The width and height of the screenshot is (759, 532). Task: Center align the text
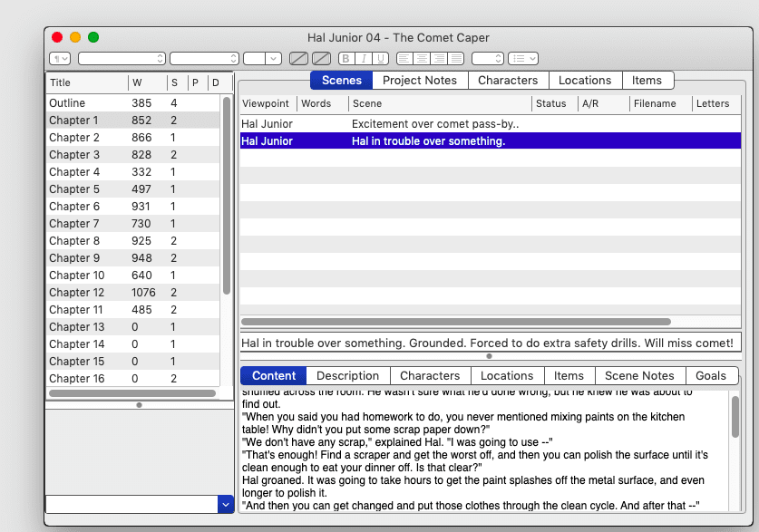tap(422, 58)
